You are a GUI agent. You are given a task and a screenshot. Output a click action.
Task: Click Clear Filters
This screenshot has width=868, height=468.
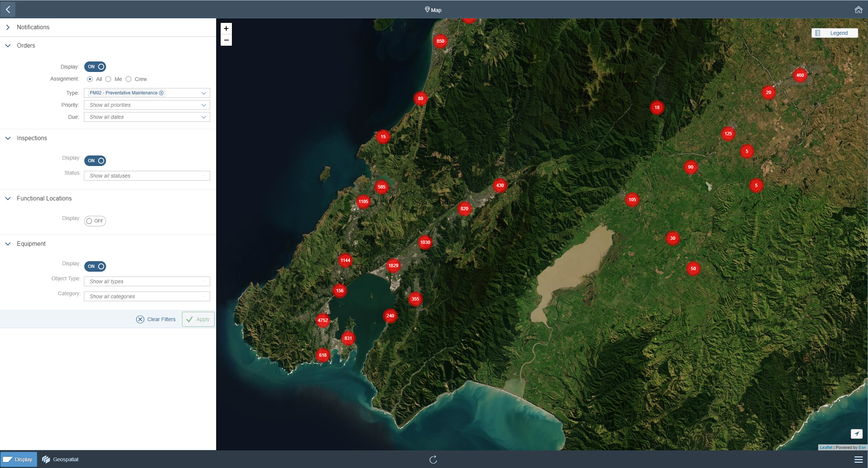click(x=156, y=319)
